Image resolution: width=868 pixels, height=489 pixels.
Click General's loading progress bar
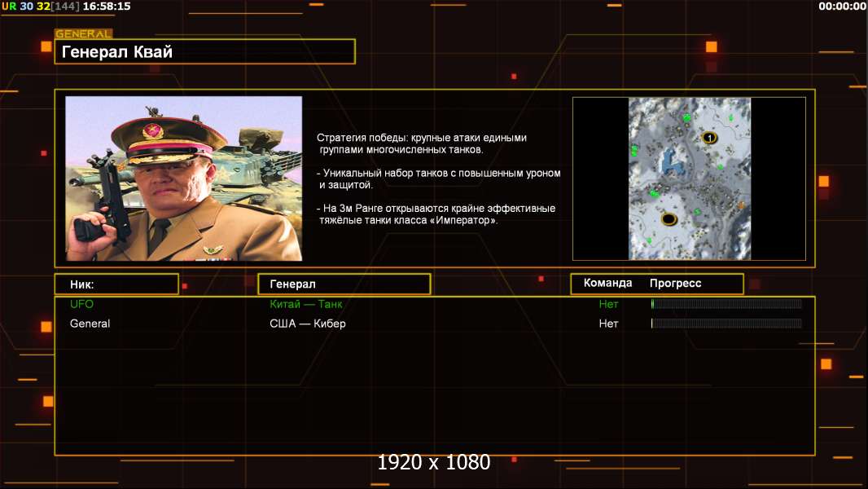pos(726,323)
